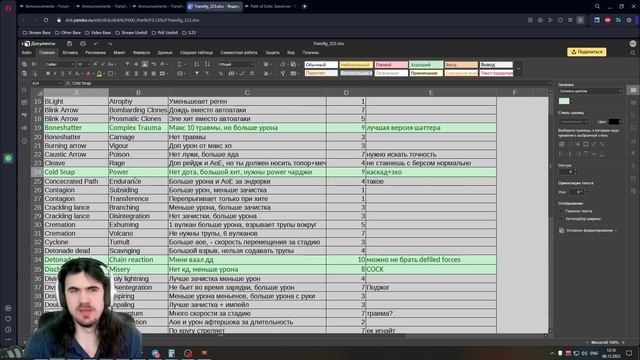The height and width of the screenshot is (360, 640).
Task: Click the red font color icon
Action: click(x=89, y=73)
